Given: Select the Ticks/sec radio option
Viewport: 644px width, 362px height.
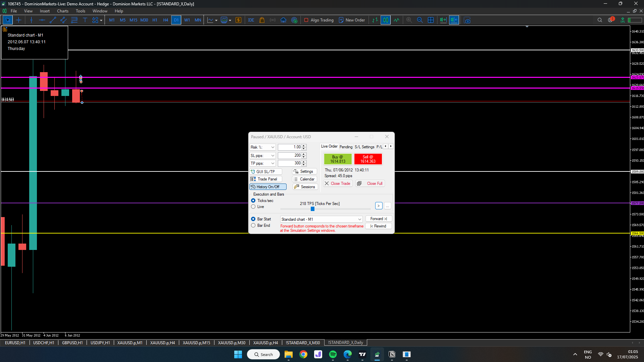Looking at the screenshot, I should (x=253, y=201).
